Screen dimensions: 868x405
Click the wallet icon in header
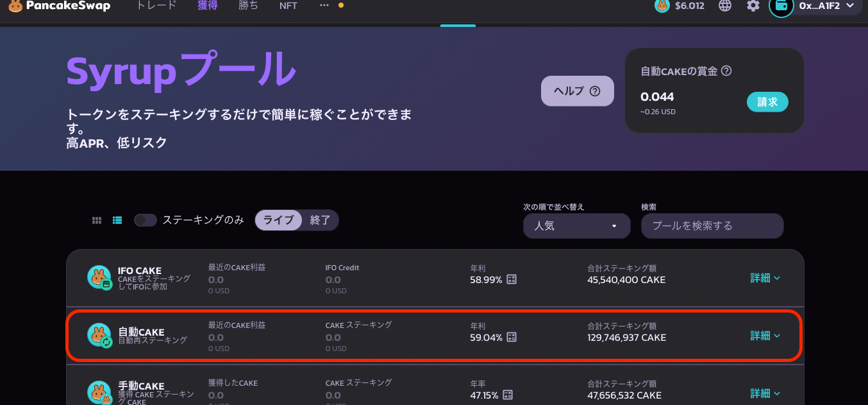point(781,6)
